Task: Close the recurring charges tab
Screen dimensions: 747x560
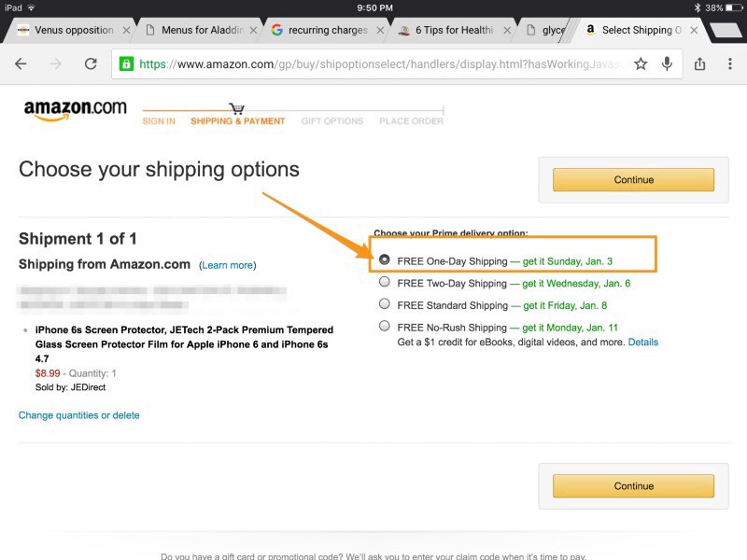Action: point(381,30)
